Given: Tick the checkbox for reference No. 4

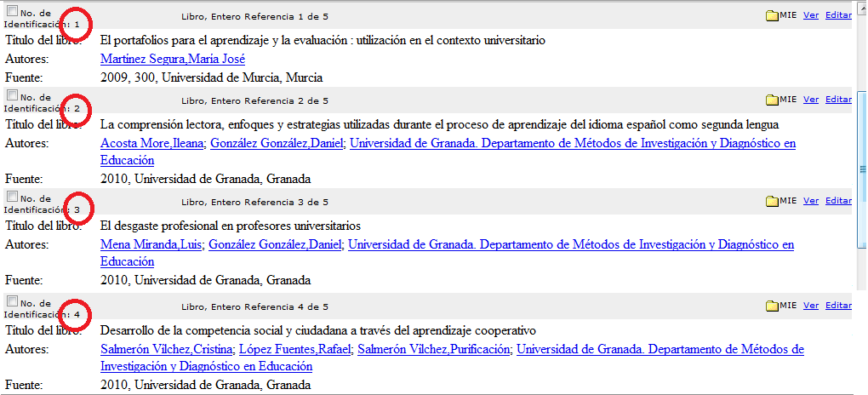Looking at the screenshot, I should 12,301.
